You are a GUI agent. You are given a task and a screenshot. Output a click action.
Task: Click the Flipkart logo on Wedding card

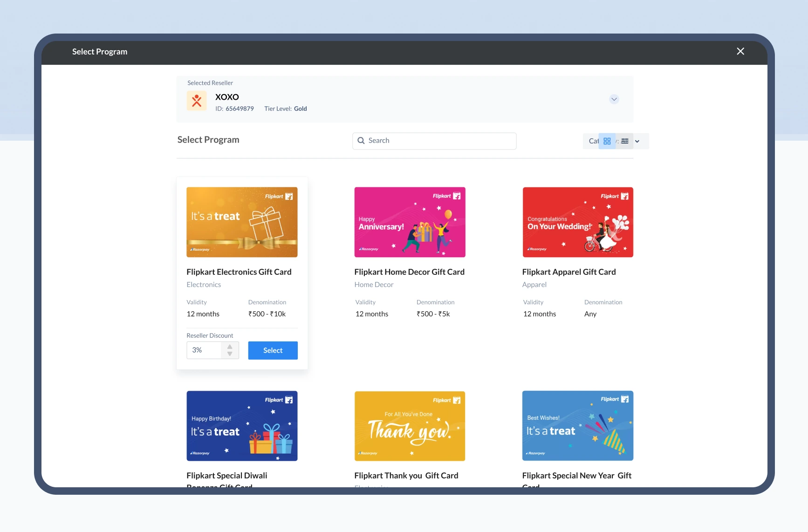click(x=615, y=196)
